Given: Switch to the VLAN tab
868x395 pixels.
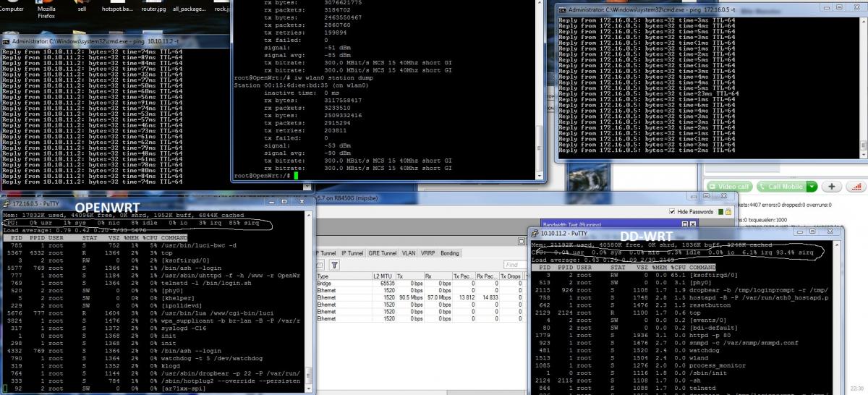Looking at the screenshot, I should (x=409, y=253).
